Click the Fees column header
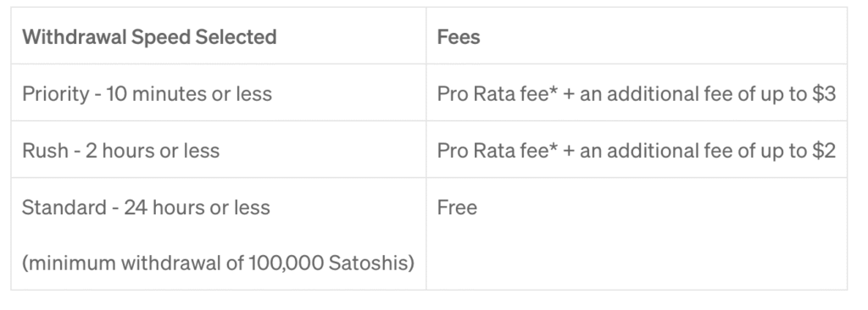868x310 pixels. pyautogui.click(x=459, y=37)
